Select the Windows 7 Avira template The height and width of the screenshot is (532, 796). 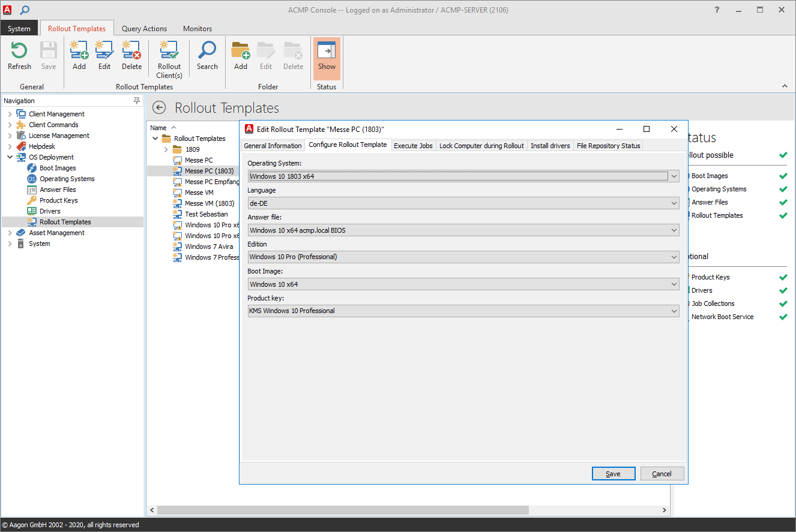tap(209, 247)
